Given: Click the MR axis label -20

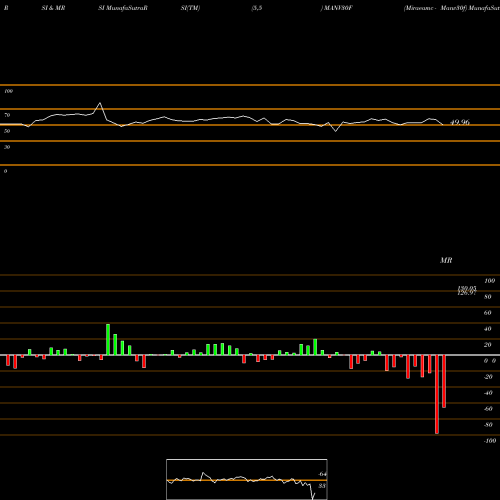Looking at the screenshot, I should pos(488,377).
